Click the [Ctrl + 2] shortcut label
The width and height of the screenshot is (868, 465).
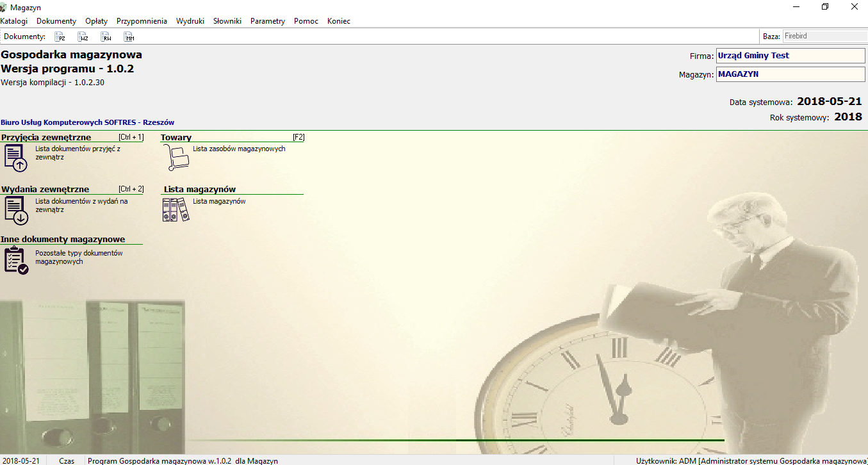[x=131, y=189]
